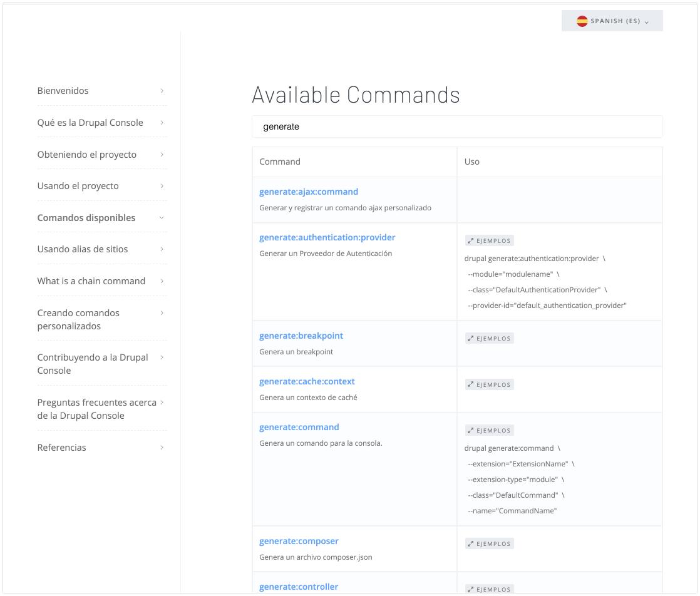Expand chevron next to What is a chain command
The image size is (700, 596).
coord(162,281)
